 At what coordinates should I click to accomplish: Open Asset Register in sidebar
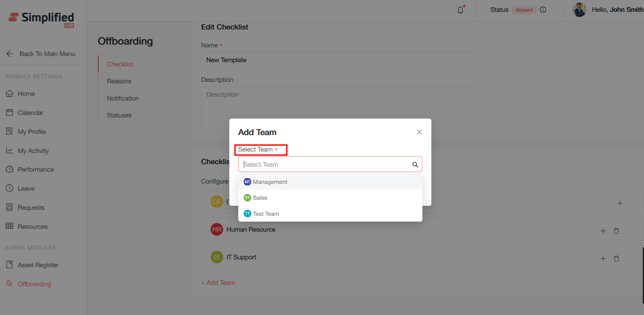point(38,265)
